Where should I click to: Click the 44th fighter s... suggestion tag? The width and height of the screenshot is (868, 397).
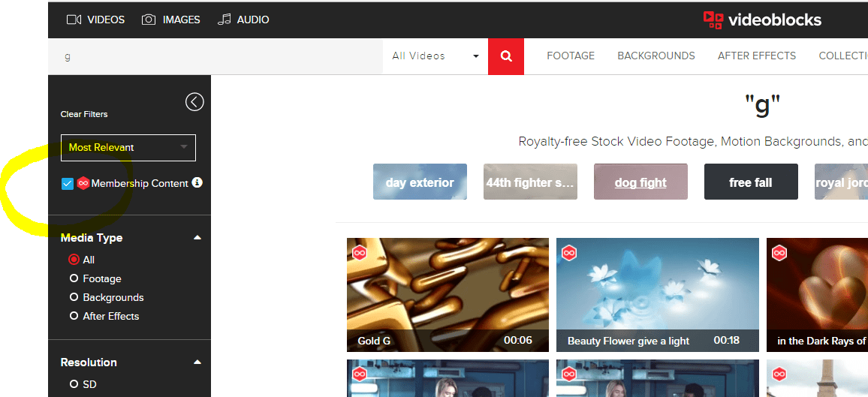coord(530,182)
